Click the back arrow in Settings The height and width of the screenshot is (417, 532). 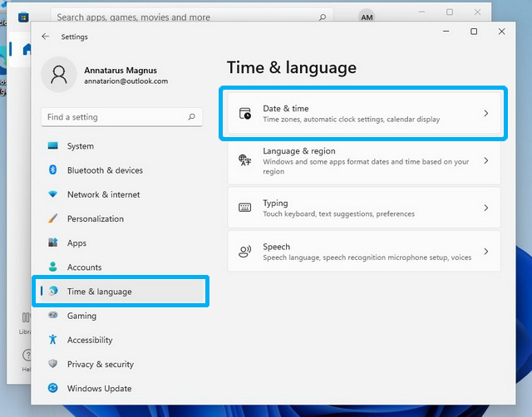click(x=45, y=37)
